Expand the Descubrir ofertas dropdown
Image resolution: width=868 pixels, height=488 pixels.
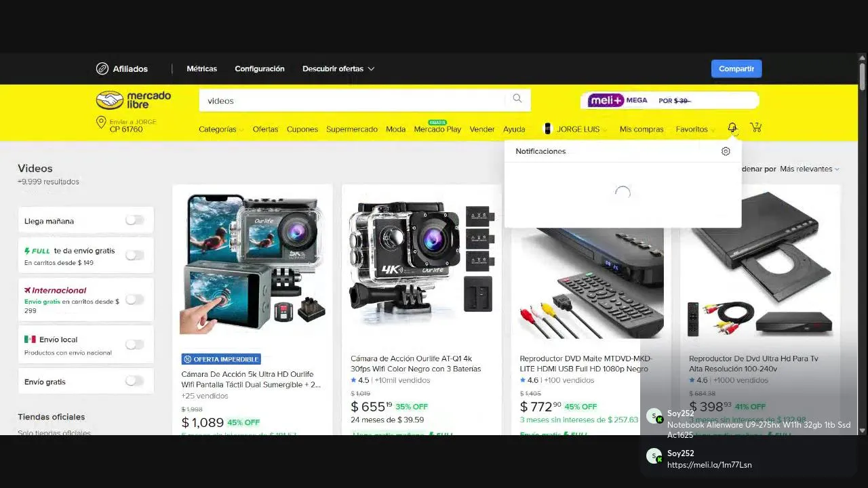338,68
